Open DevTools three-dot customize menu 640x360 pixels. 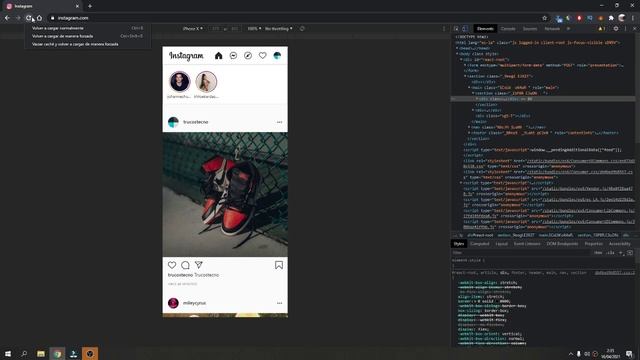pos(625,29)
